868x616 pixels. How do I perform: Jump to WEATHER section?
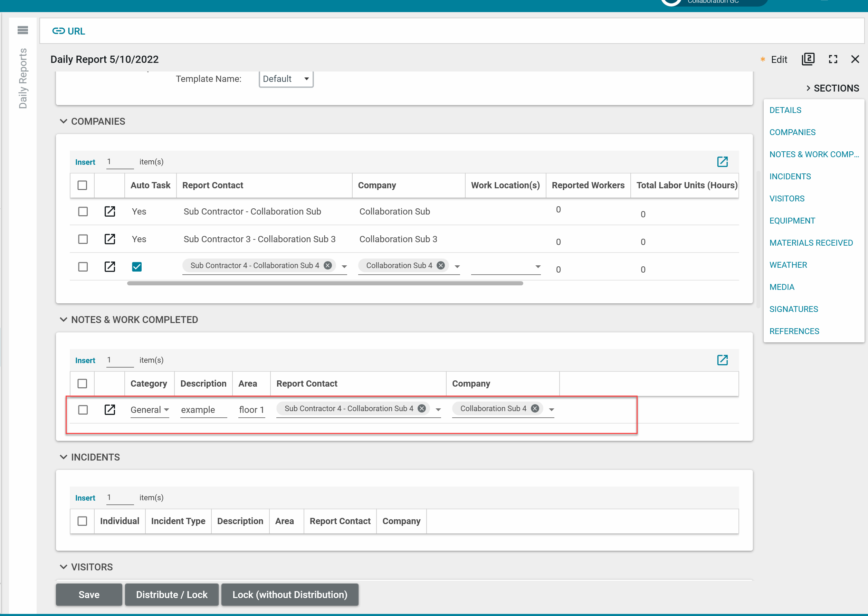click(x=788, y=265)
